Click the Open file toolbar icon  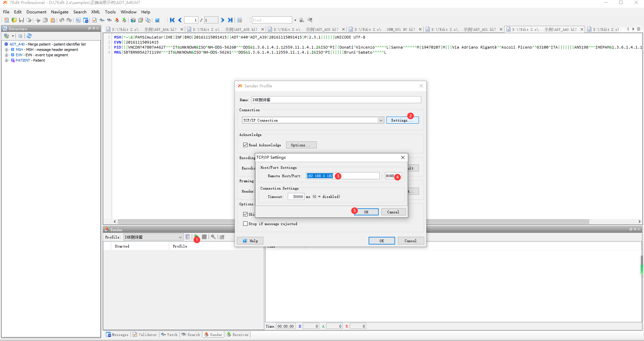tap(14, 20)
